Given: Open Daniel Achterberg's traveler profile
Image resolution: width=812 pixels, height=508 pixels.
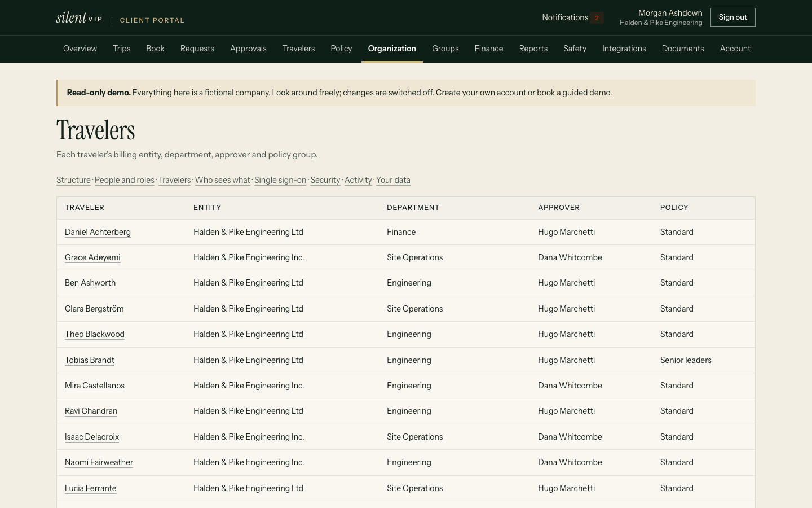Looking at the screenshot, I should click(98, 232).
